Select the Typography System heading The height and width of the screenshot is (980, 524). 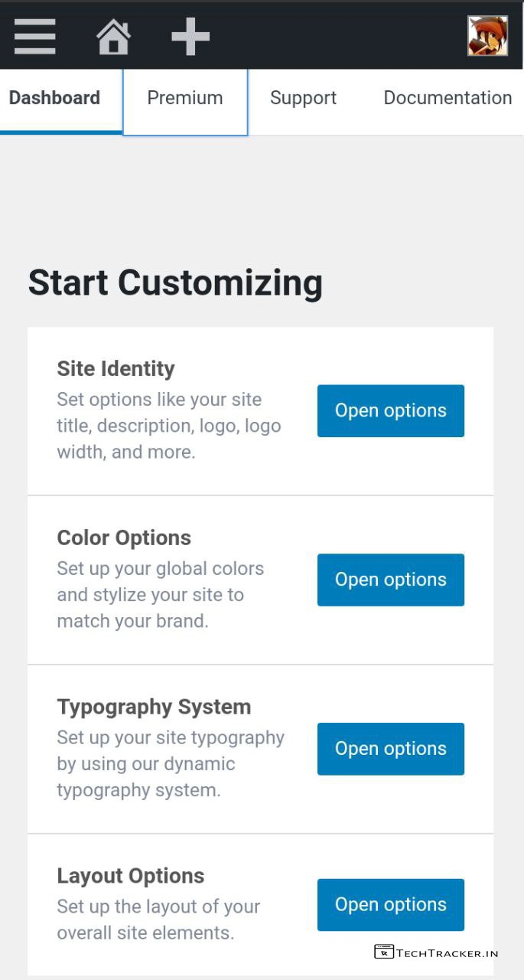[x=154, y=707]
